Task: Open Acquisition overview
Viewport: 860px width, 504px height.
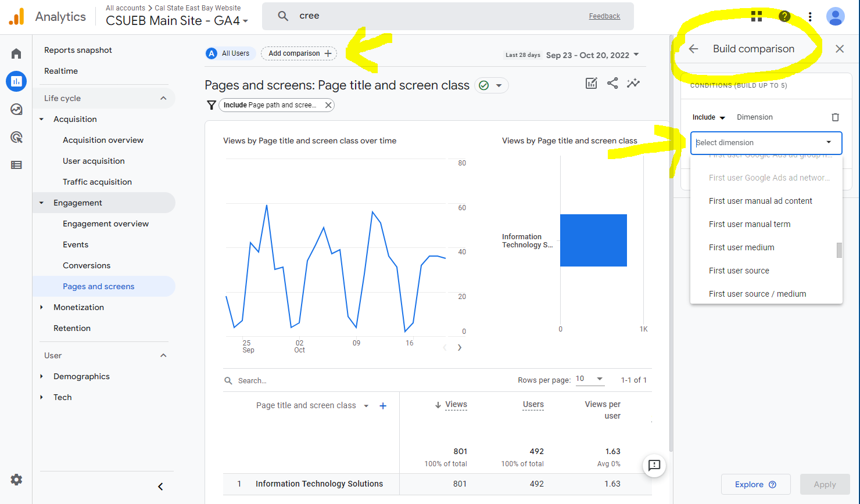Action: (103, 140)
